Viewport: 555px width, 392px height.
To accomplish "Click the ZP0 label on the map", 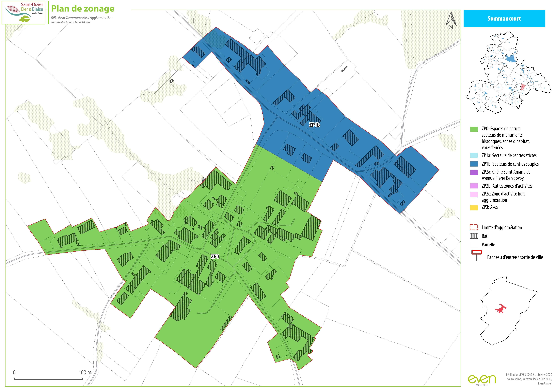I will [x=215, y=257].
